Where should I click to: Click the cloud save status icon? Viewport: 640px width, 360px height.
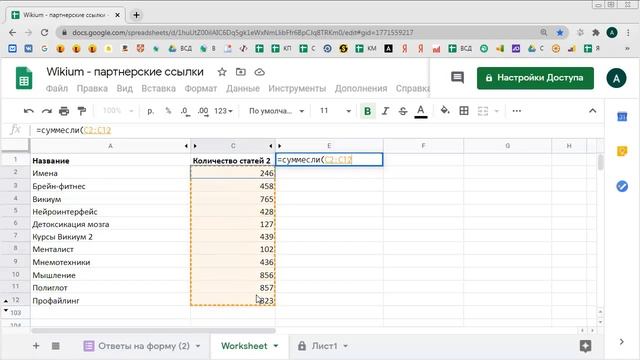(x=260, y=72)
